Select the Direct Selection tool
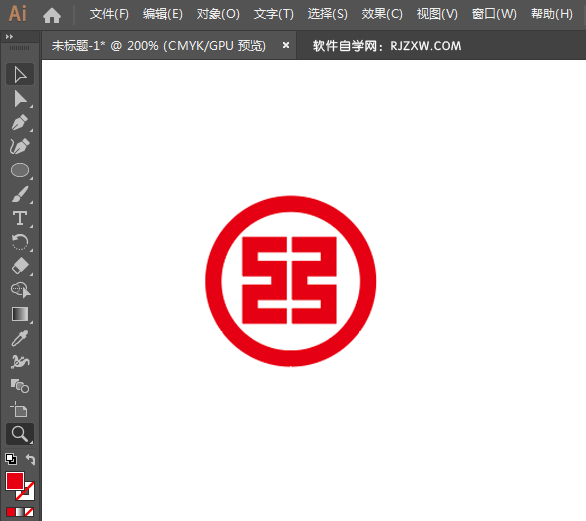586x521 pixels. point(20,99)
